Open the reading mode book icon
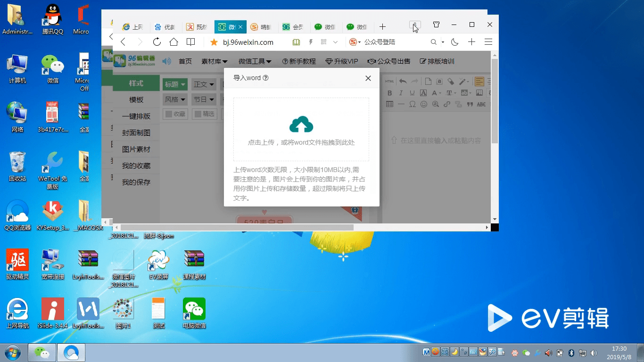This screenshot has width=644, height=362. tap(190, 42)
